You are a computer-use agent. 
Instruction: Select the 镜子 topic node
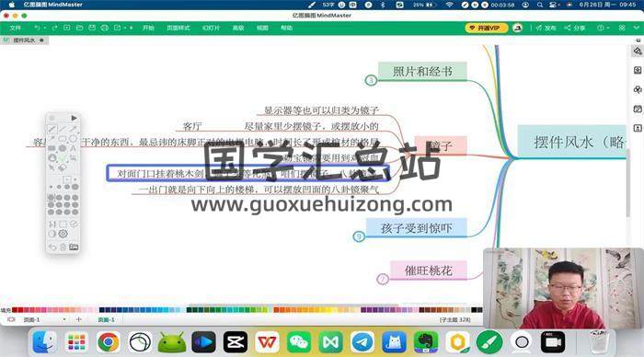pyautogui.click(x=441, y=146)
